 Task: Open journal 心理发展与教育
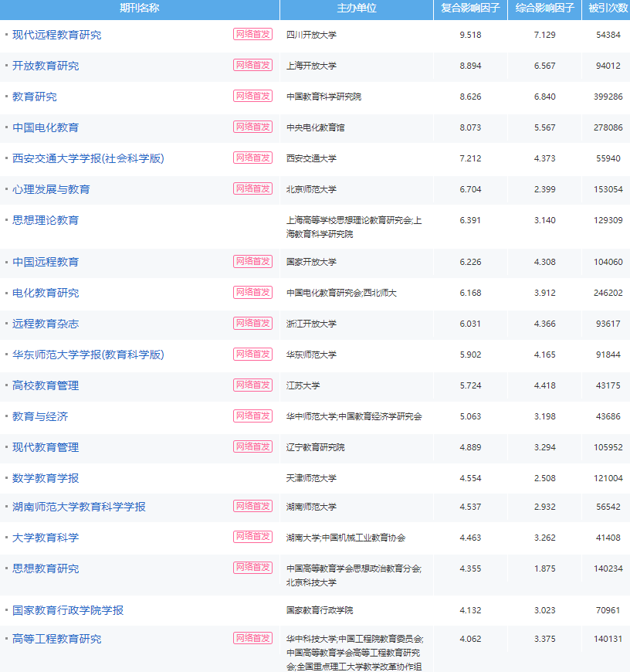pyautogui.click(x=52, y=189)
